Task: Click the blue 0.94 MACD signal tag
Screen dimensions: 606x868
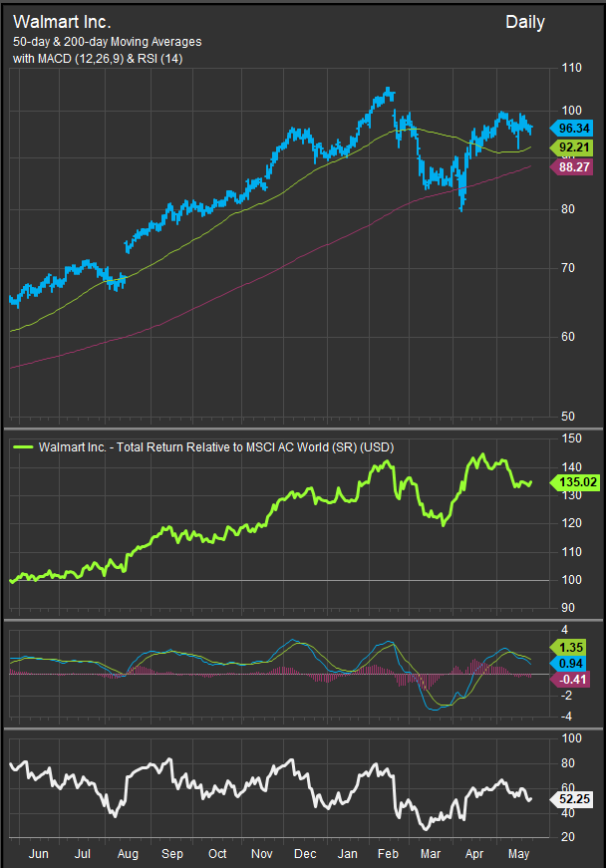Action: click(573, 661)
